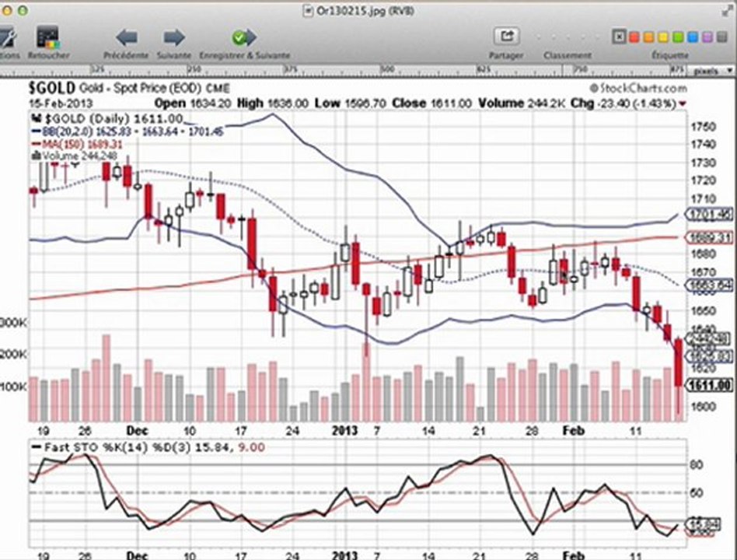Click Enregistrer & Suivante checkmark arrow
Image resolution: width=737 pixels, height=560 pixels.
[x=244, y=37]
